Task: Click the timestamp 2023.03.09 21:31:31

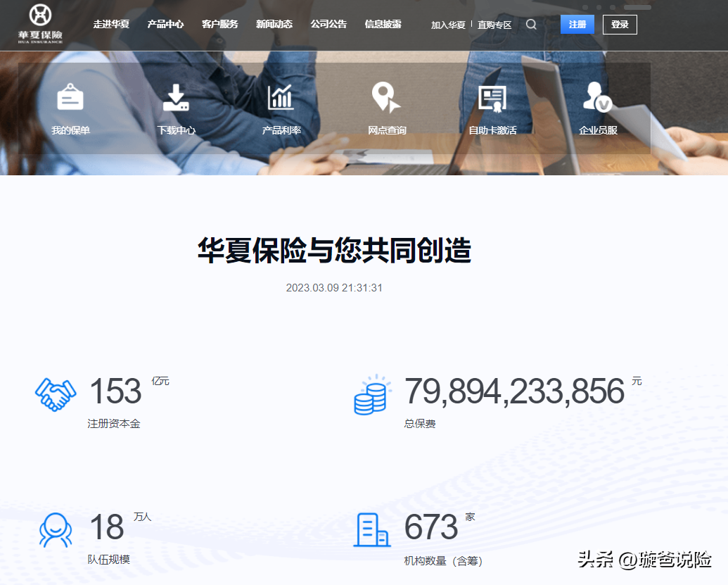Action: coord(334,288)
